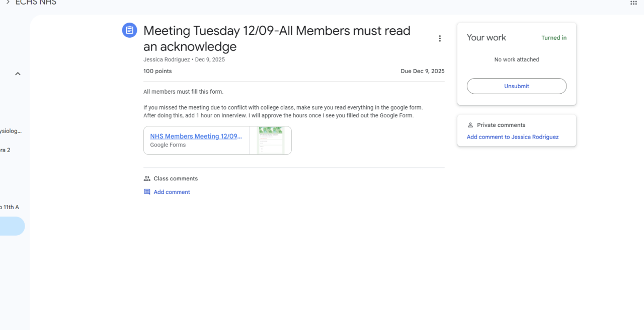This screenshot has width=644, height=330.
Task: Click the No work attached text
Action: pyautogui.click(x=516, y=59)
